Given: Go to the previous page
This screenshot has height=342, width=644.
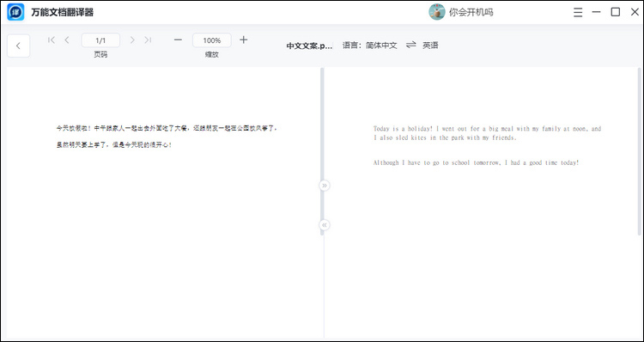Looking at the screenshot, I should click(x=67, y=40).
